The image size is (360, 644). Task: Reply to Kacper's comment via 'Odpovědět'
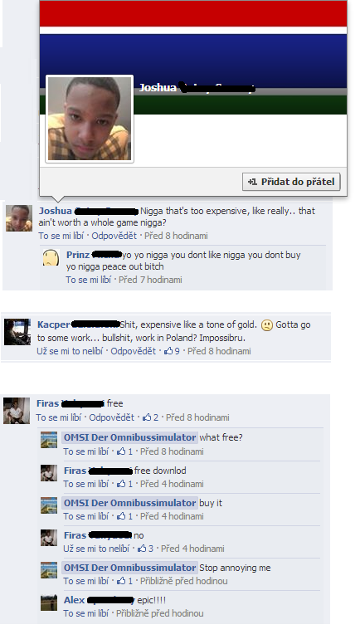(x=134, y=351)
